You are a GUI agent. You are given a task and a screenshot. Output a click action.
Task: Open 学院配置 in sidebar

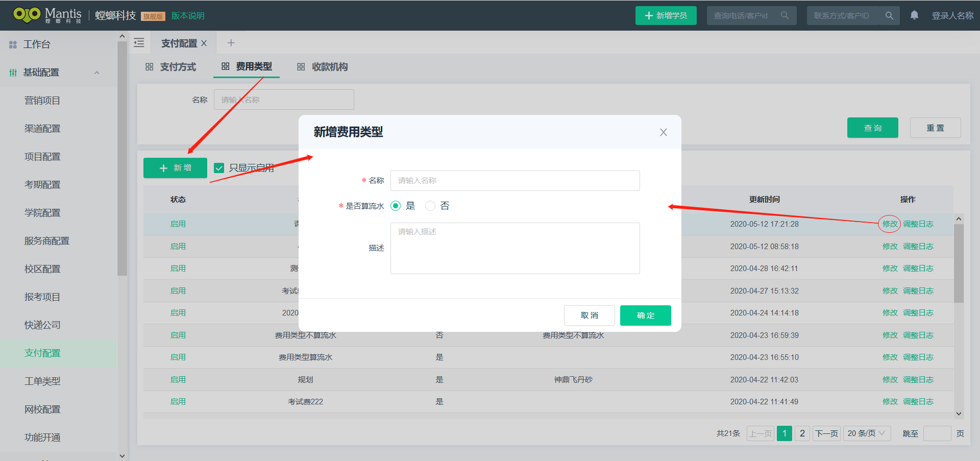(42, 213)
